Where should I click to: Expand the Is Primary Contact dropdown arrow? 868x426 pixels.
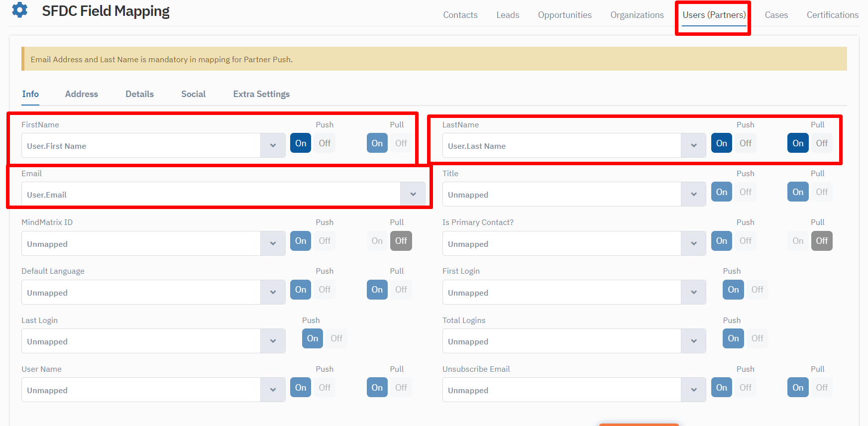point(694,243)
